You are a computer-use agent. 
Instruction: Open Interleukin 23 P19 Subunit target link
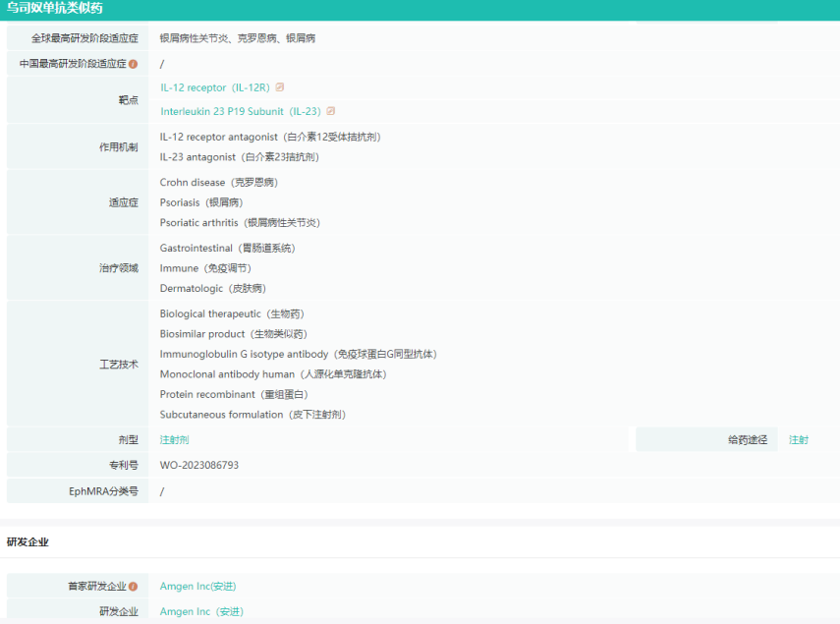click(241, 111)
